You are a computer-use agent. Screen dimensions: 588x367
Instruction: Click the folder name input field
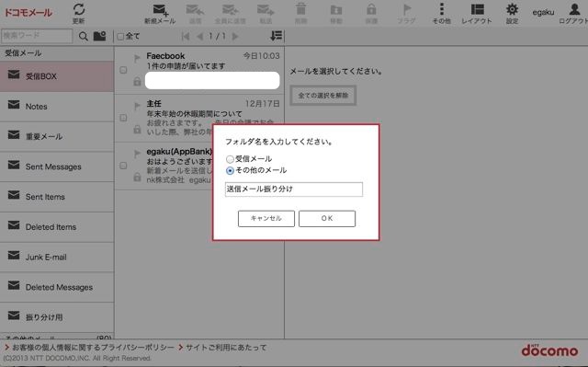[294, 189]
